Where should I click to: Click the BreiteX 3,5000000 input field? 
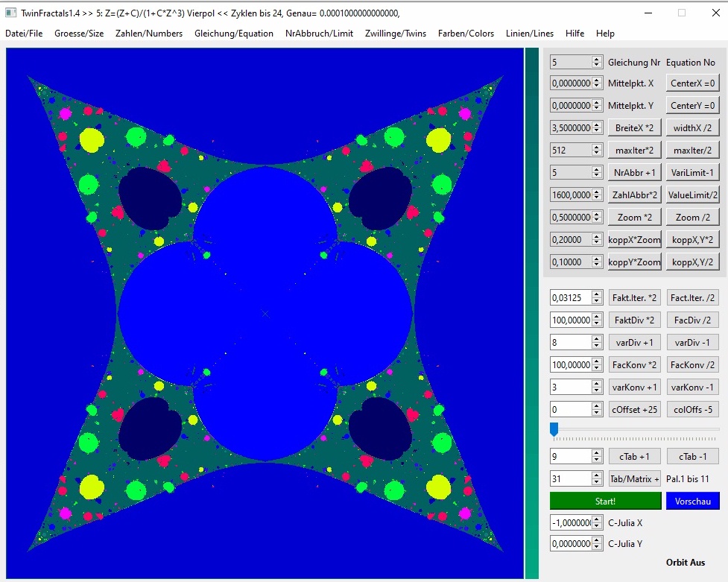click(571, 127)
